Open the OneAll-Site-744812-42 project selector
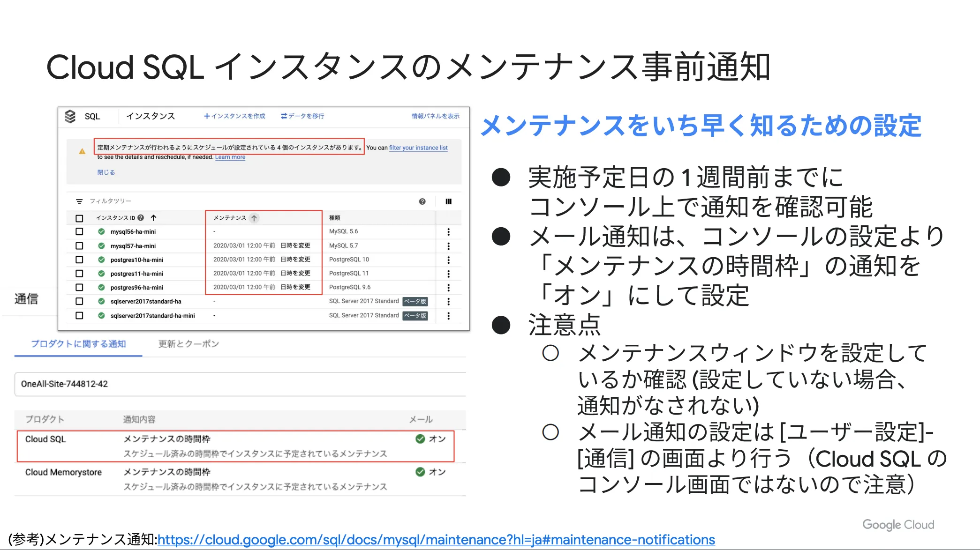The image size is (980, 550). click(240, 384)
